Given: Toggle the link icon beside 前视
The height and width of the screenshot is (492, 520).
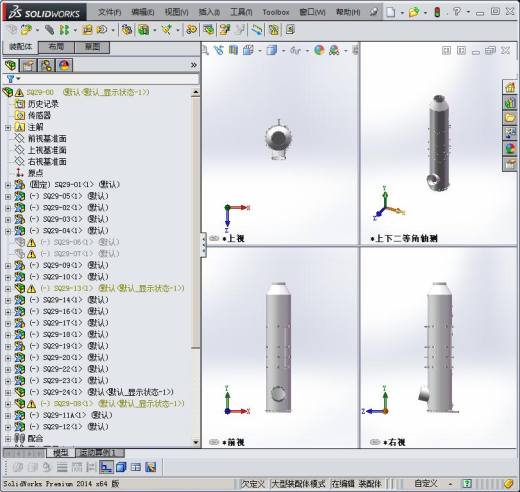Looking at the screenshot, I should [x=214, y=442].
